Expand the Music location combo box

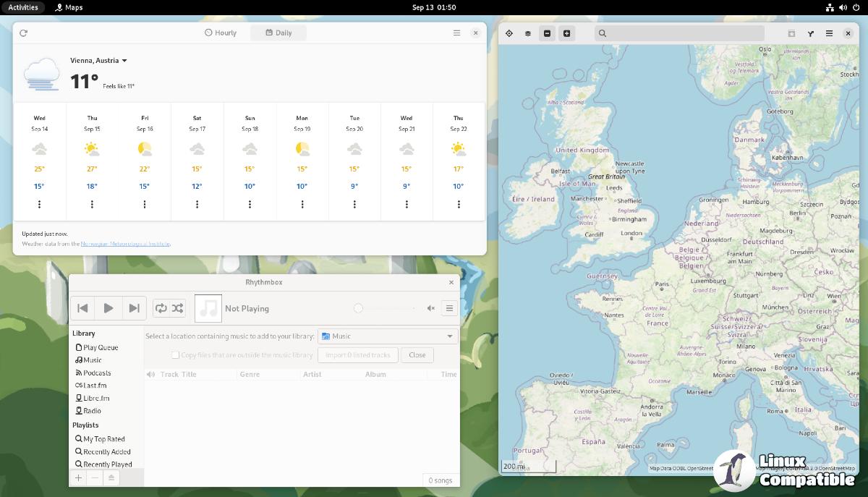coord(388,336)
